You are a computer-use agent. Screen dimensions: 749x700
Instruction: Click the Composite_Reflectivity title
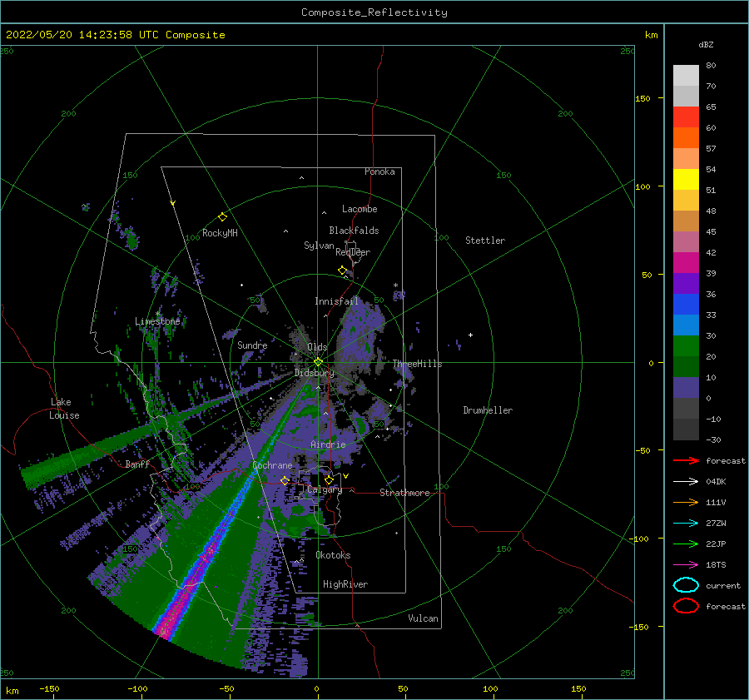[x=374, y=12]
